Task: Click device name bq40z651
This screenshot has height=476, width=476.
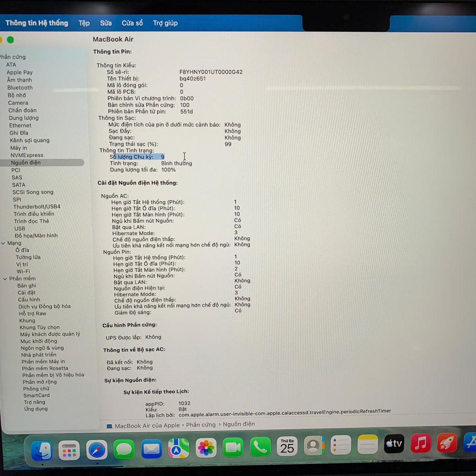Action: [x=192, y=79]
